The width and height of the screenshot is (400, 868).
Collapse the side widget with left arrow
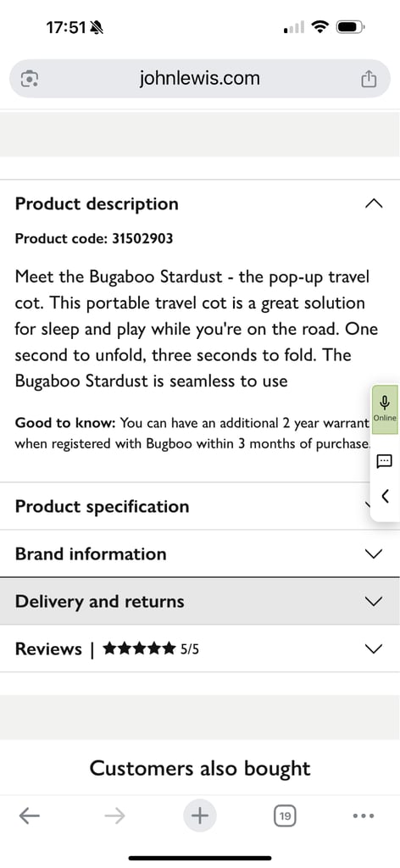pyautogui.click(x=386, y=495)
